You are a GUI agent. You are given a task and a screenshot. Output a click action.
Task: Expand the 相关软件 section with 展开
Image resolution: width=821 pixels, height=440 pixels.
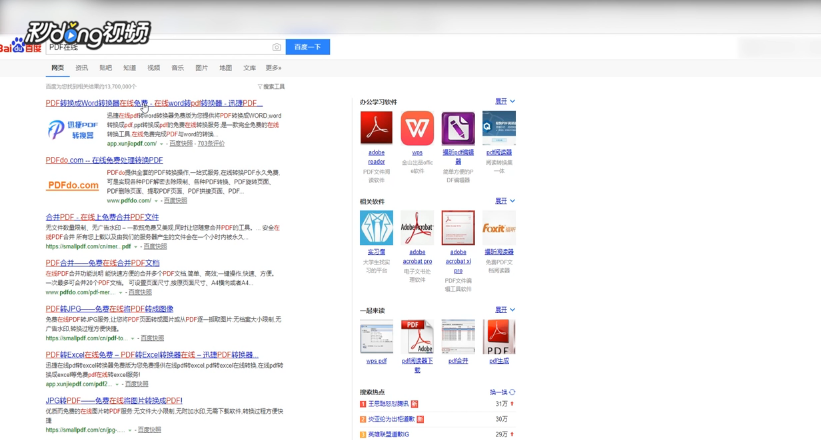505,201
